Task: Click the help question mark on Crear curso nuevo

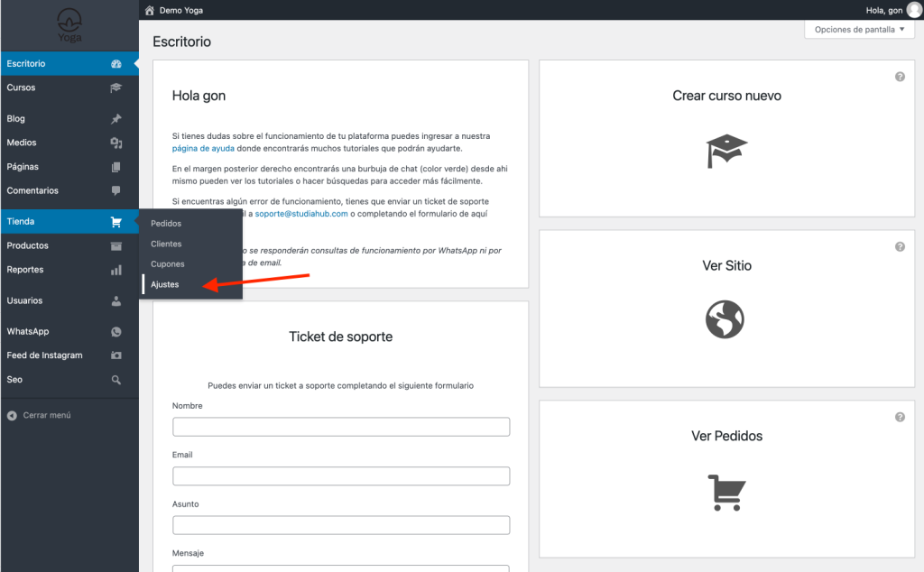Action: click(900, 77)
